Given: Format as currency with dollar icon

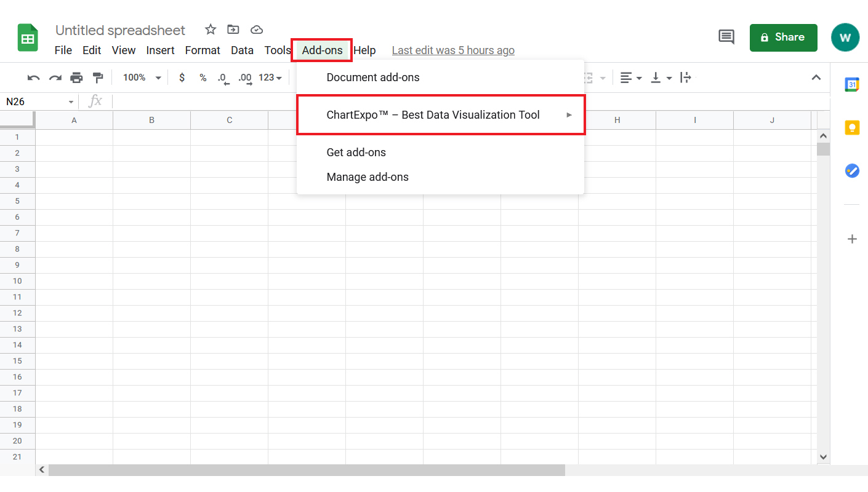Looking at the screenshot, I should point(182,77).
